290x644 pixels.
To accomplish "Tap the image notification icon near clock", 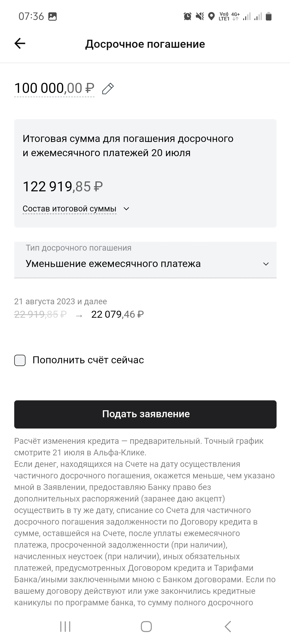I will (x=52, y=17).
